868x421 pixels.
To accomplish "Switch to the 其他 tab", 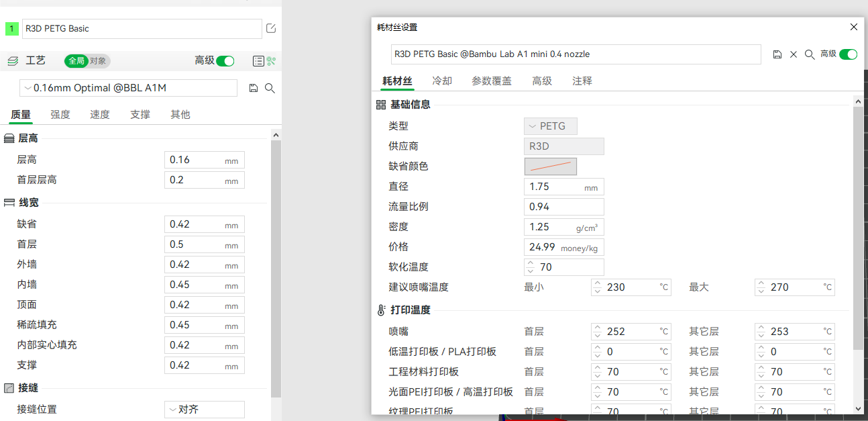I will 180,115.
